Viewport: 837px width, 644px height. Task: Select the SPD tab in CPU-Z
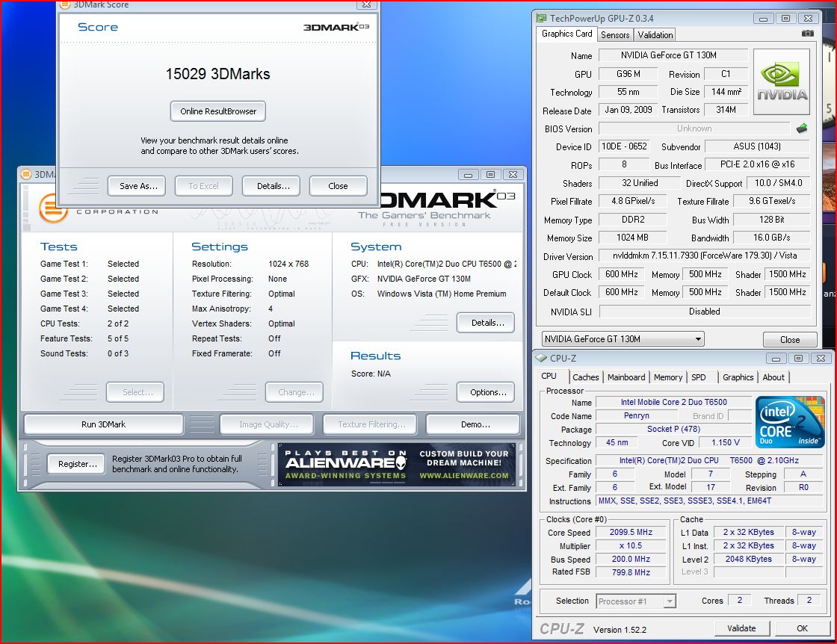click(698, 377)
